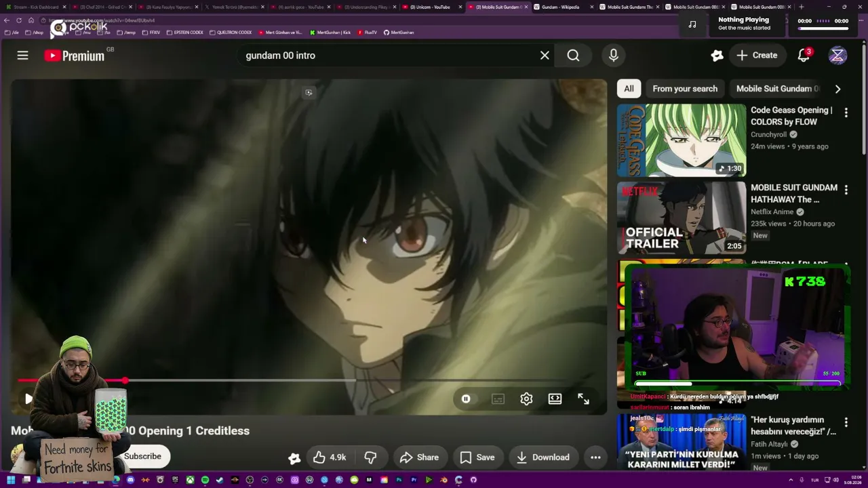The image size is (868, 488).
Task: Visit the Netflix Anime channel
Action: (772, 211)
